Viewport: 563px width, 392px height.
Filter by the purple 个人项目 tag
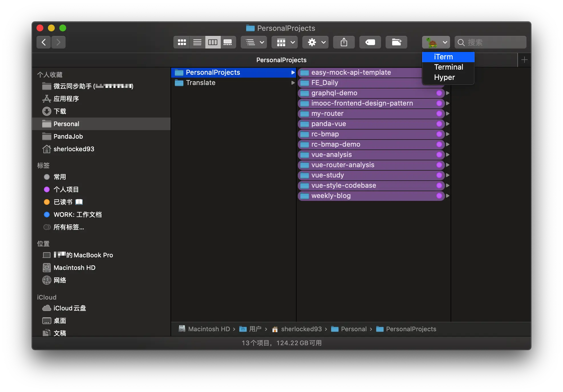pyautogui.click(x=101, y=189)
